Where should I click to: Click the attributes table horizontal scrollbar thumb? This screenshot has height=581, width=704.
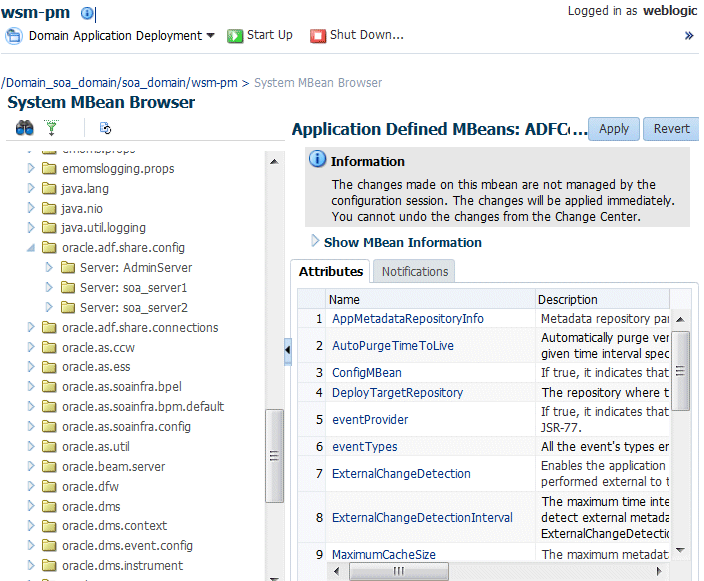click(x=399, y=571)
